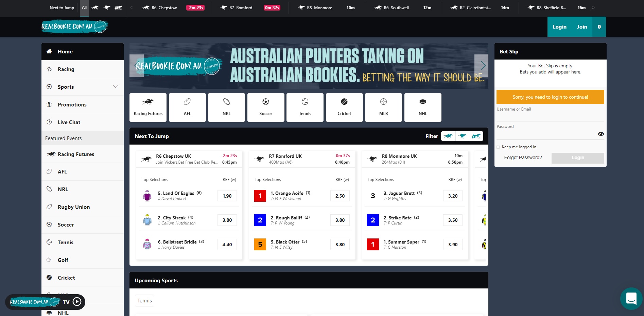Image resolution: width=644 pixels, height=316 pixels.
Task: Filter Next To Jump by harness racing
Action: (x=476, y=136)
